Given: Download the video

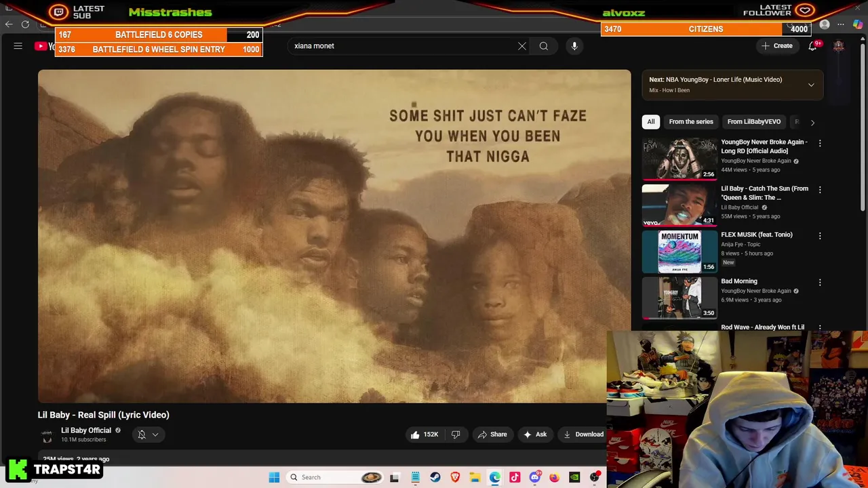Looking at the screenshot, I should click(583, 434).
